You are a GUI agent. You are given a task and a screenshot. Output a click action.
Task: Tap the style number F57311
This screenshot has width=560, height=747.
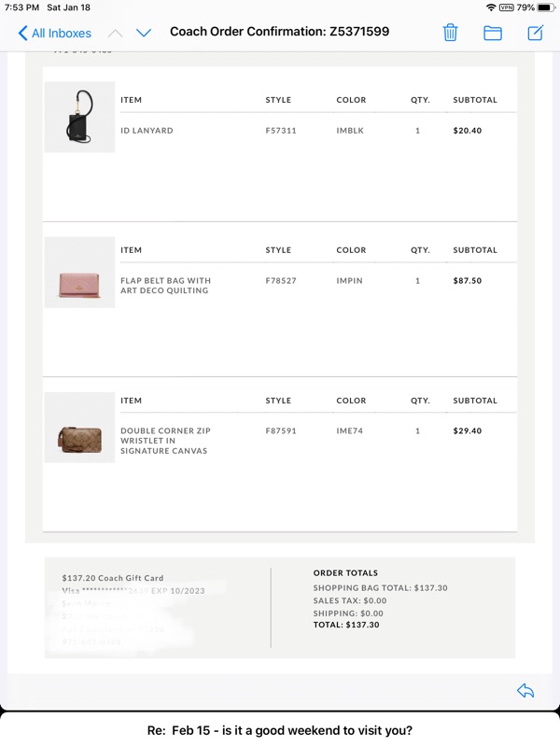point(281,131)
